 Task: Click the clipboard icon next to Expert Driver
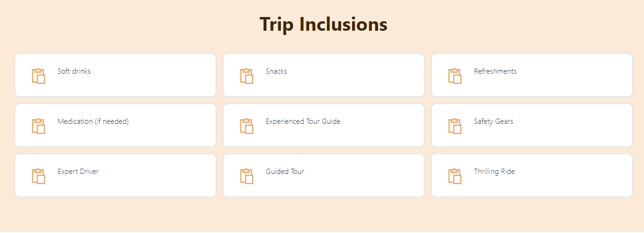pyautogui.click(x=38, y=176)
